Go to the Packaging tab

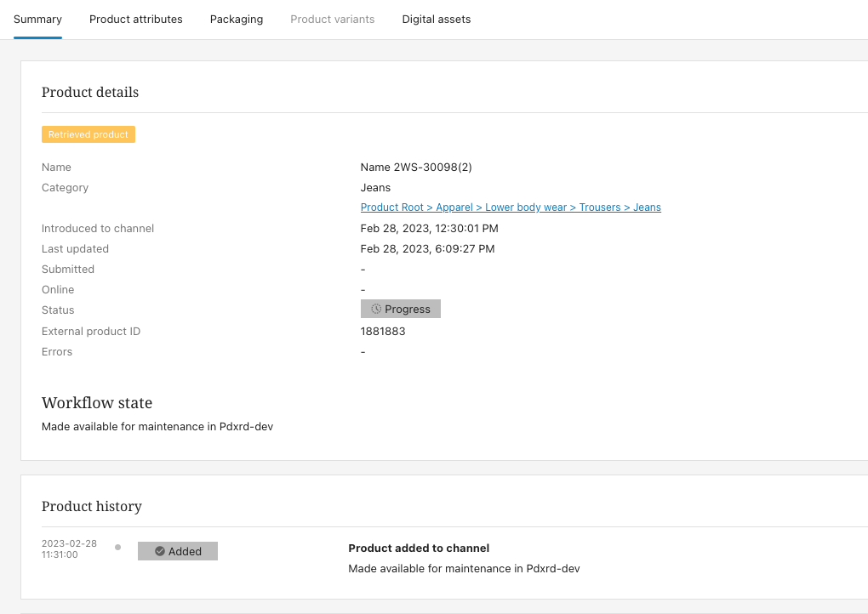pos(237,20)
